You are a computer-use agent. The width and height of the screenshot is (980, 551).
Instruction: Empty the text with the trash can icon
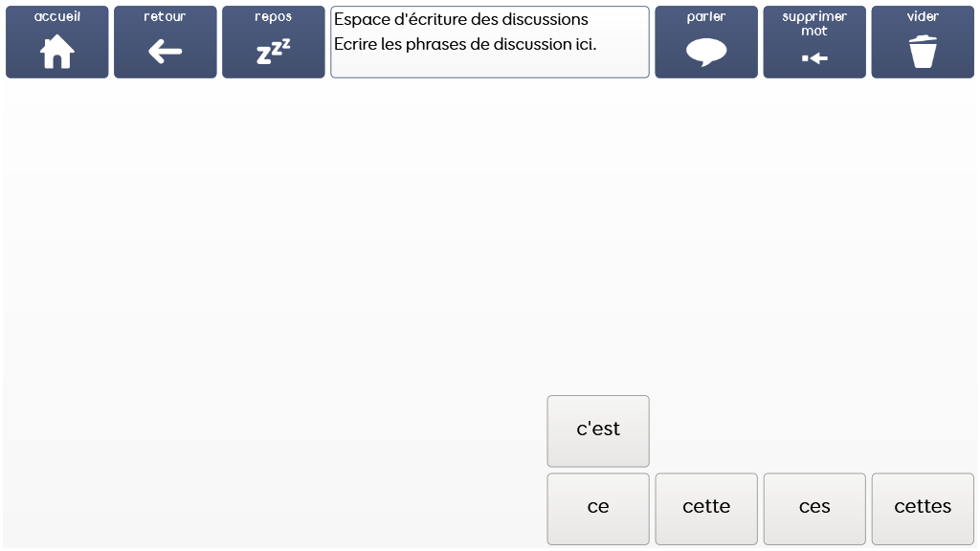coord(923,53)
